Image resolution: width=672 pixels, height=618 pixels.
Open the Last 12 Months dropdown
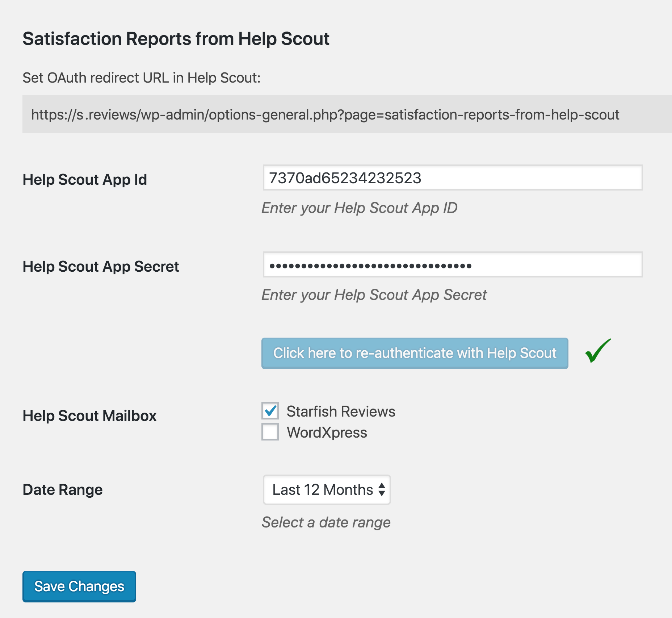[327, 490]
